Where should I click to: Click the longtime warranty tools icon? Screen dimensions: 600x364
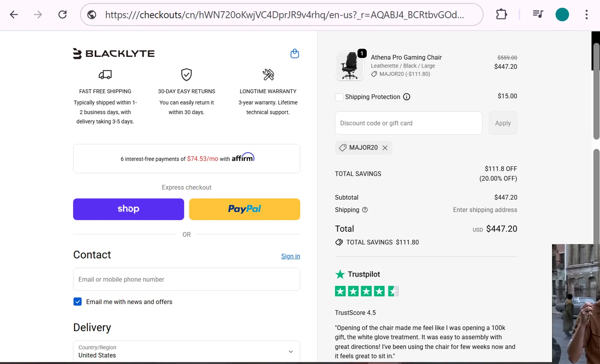pos(268,74)
